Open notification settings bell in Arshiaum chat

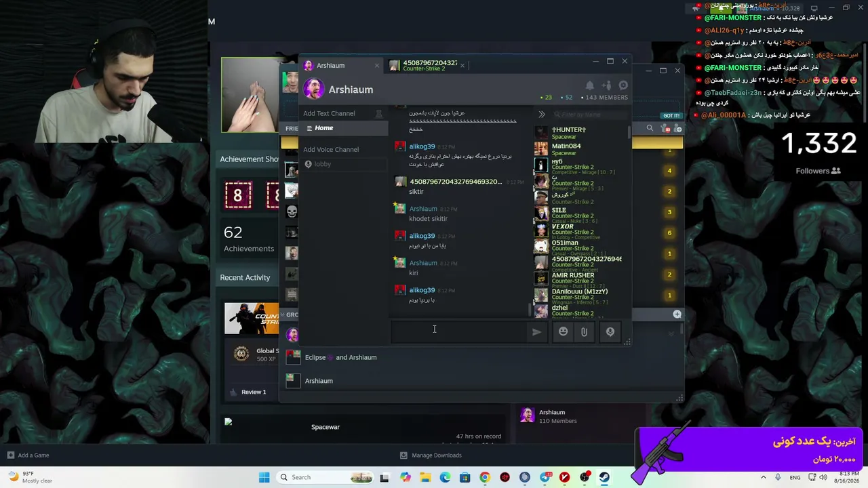590,85
